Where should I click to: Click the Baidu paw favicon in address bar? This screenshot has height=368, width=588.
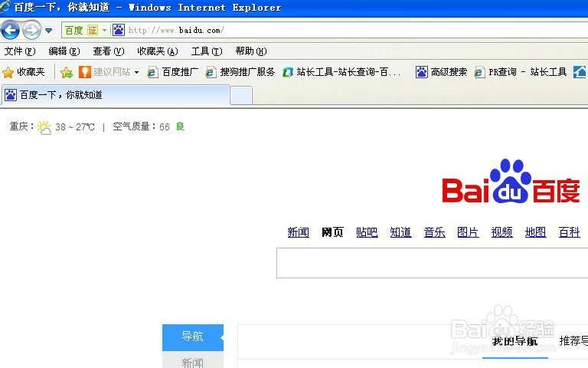(119, 30)
